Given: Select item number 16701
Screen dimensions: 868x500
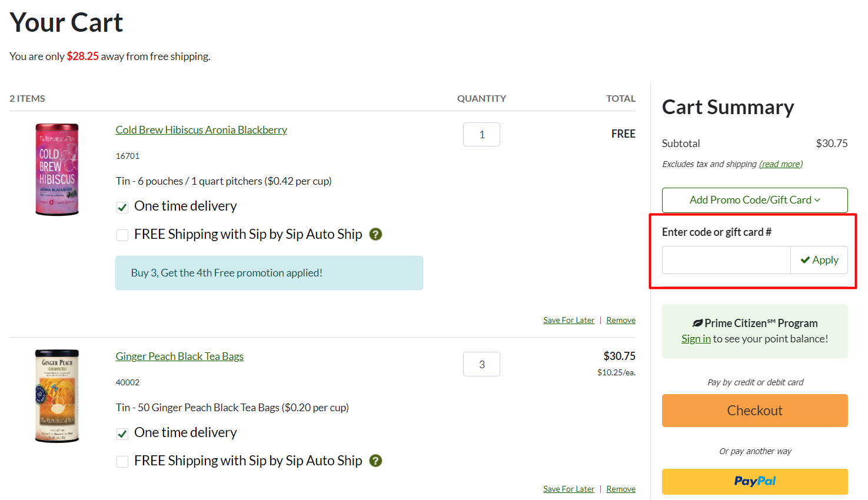Looking at the screenshot, I should click(x=128, y=156).
